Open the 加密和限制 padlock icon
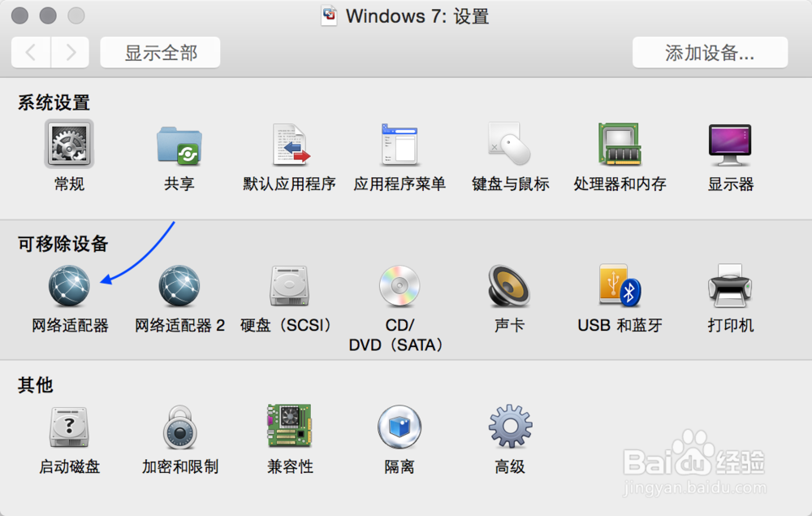This screenshot has height=516, width=812. click(x=179, y=427)
